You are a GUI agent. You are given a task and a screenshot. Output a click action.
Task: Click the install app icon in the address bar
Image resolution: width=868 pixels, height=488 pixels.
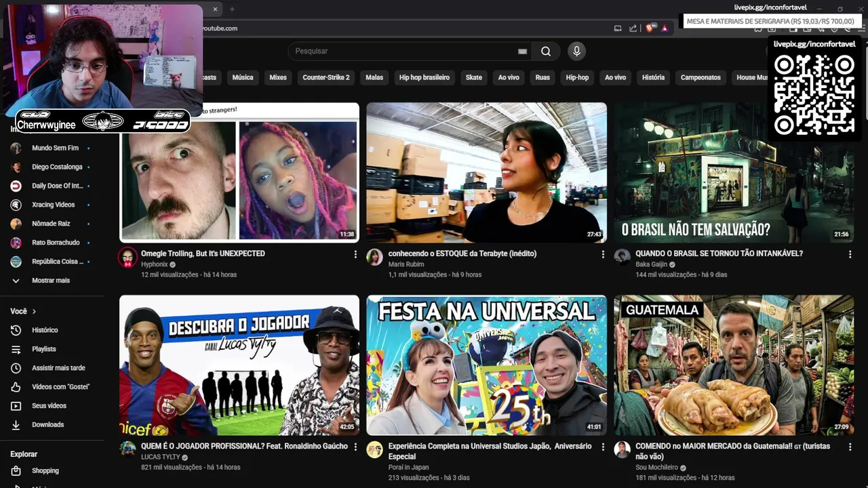pos(618,28)
